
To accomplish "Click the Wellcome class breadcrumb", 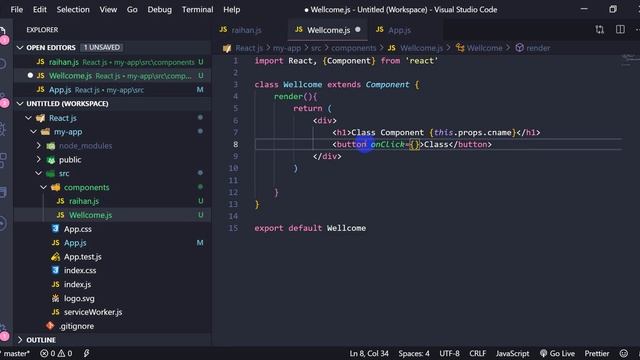I will click(x=484, y=48).
